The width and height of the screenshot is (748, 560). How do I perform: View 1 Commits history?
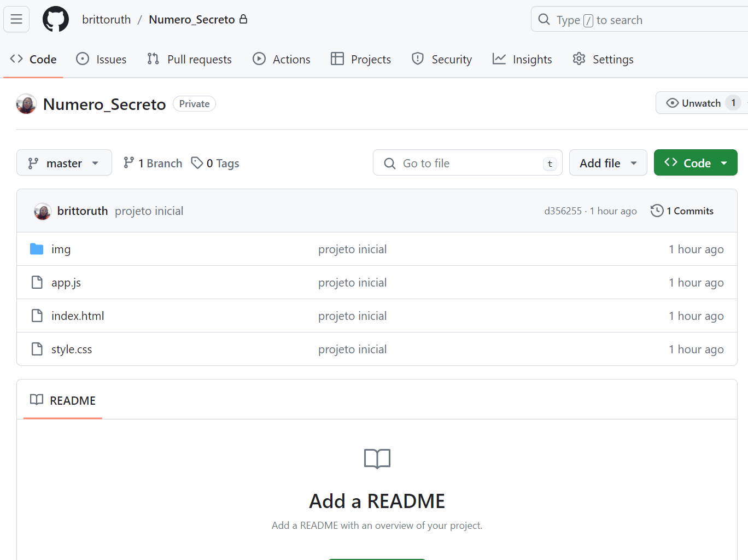click(x=682, y=211)
